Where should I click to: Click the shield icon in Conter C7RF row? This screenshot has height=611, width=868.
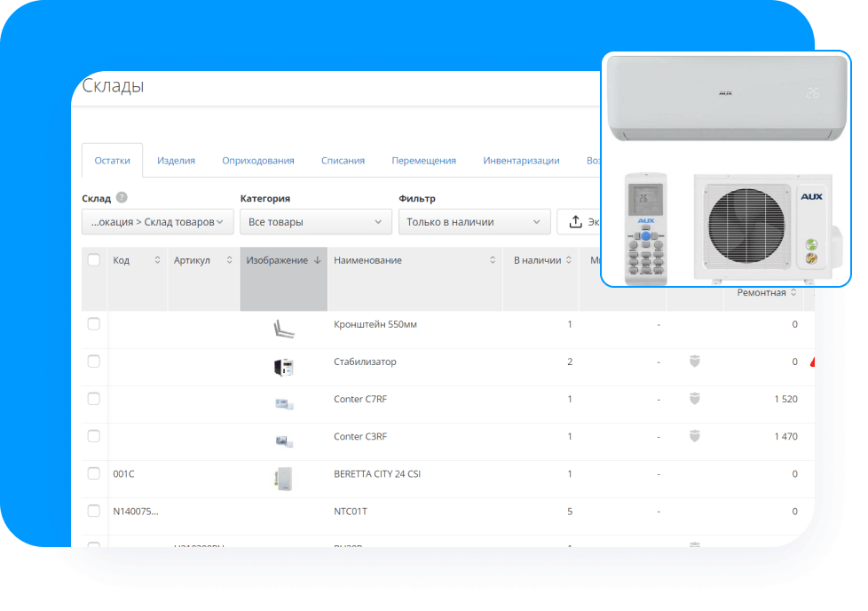[x=694, y=399]
